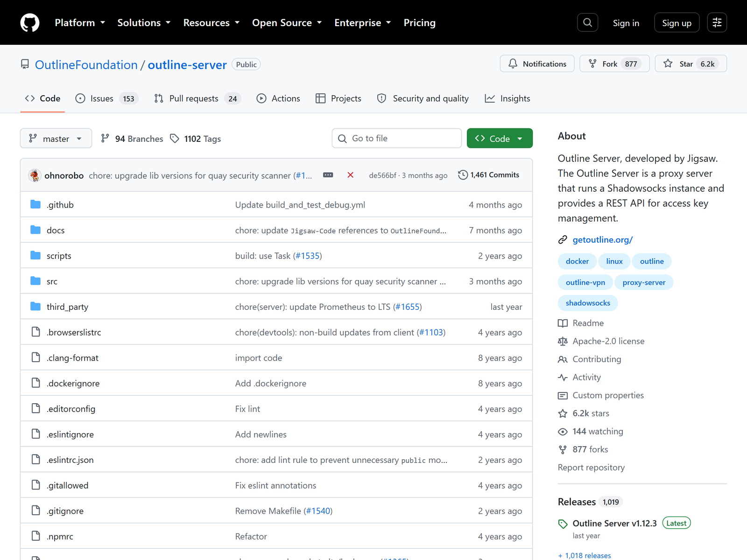Click the Notifications button
Screen dimensions: 747x560
click(x=537, y=64)
